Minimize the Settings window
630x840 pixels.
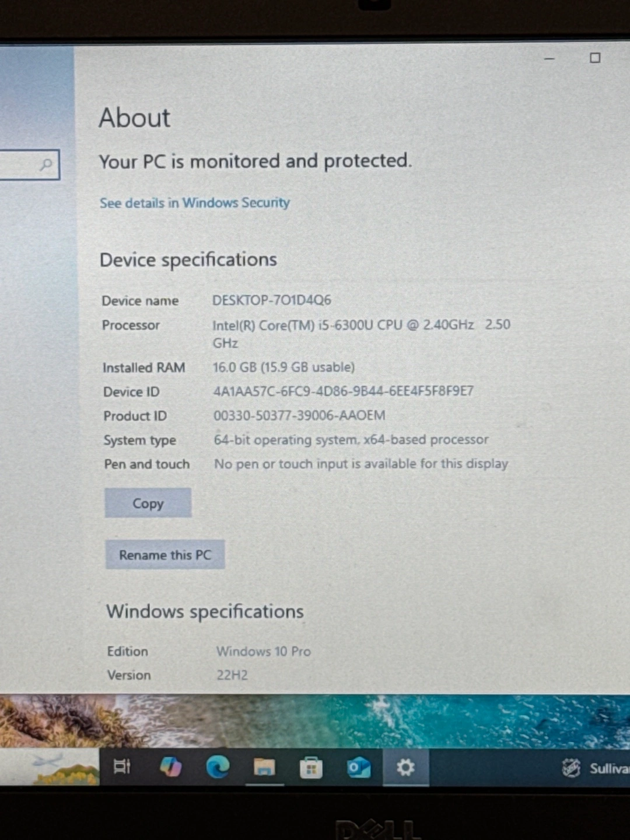click(x=549, y=58)
